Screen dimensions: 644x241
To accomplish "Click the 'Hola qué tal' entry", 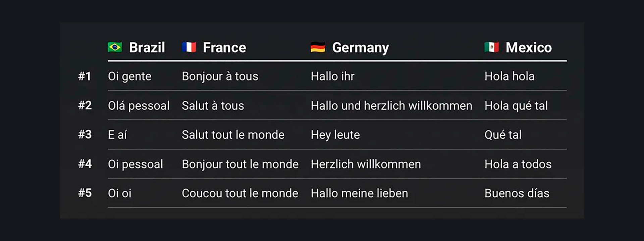I will [516, 106].
